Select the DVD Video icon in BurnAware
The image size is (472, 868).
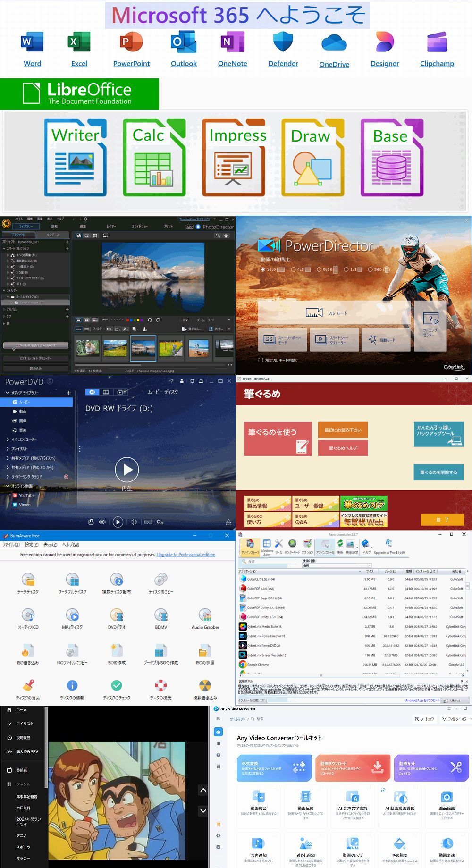(x=117, y=615)
